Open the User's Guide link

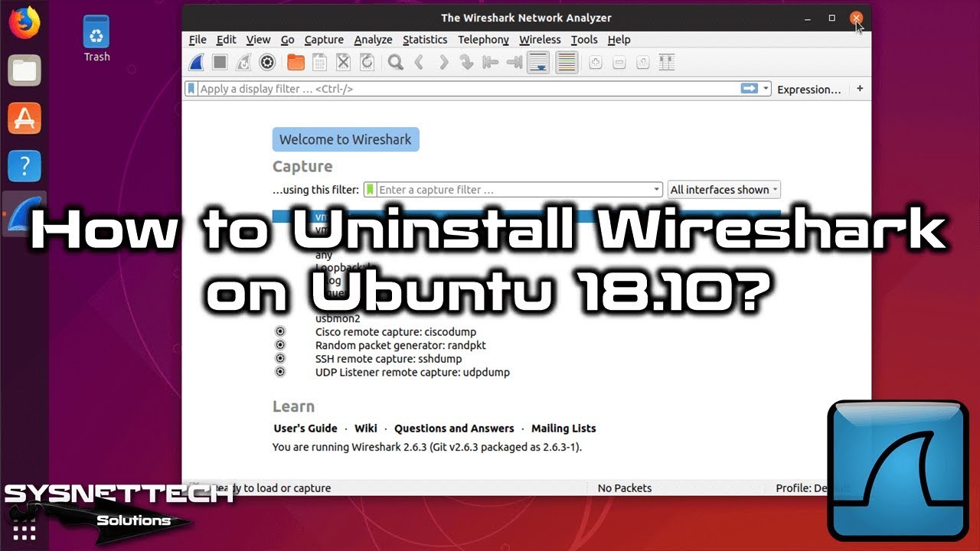305,429
